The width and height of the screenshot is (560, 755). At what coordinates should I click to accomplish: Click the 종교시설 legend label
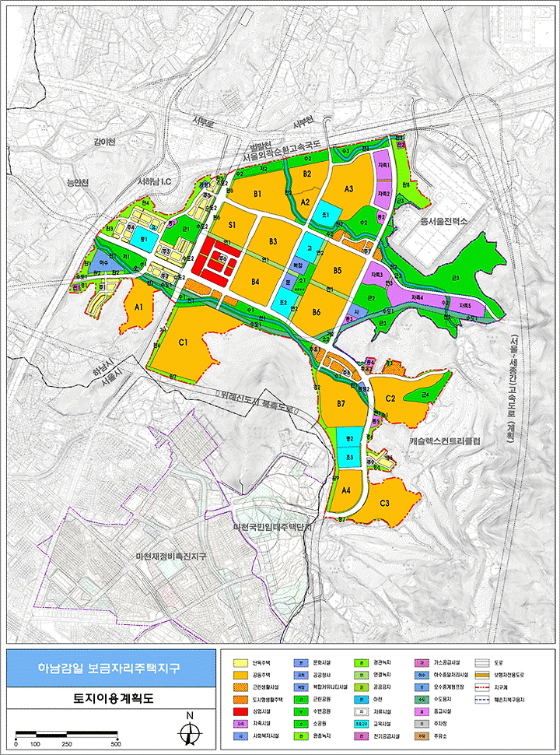443,711
